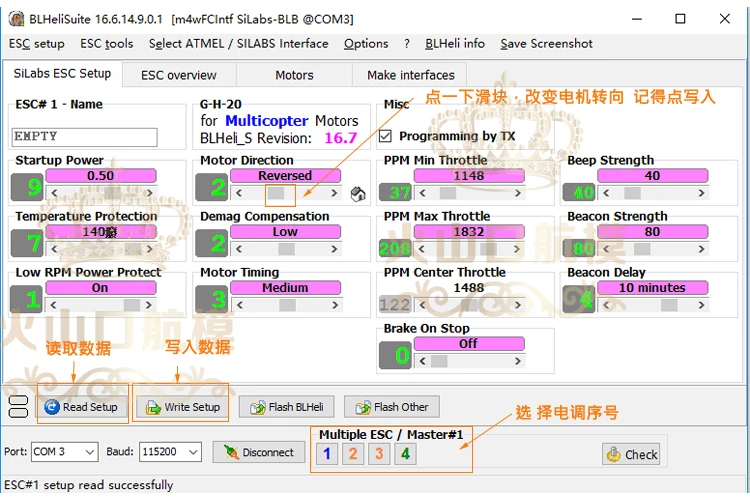Click the Motor Timing slider thumb
Viewport: 750px width, 500px height.
click(x=287, y=305)
